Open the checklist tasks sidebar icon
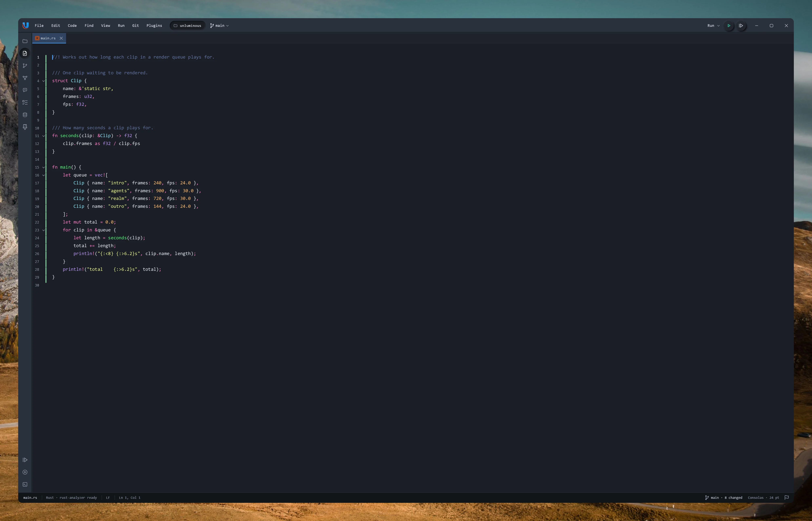 pos(25,102)
